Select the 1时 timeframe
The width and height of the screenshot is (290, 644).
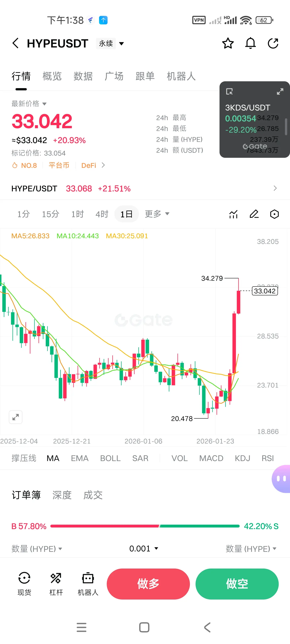[x=78, y=214]
